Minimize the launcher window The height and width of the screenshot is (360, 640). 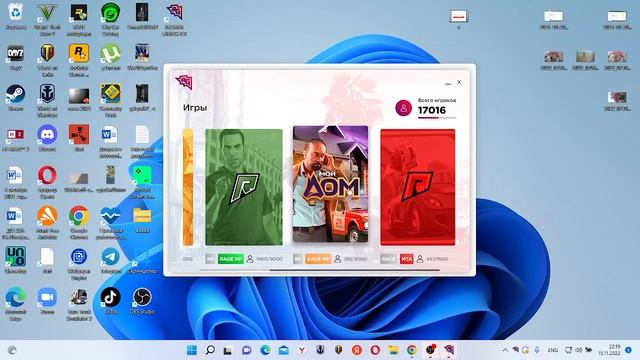(x=448, y=83)
